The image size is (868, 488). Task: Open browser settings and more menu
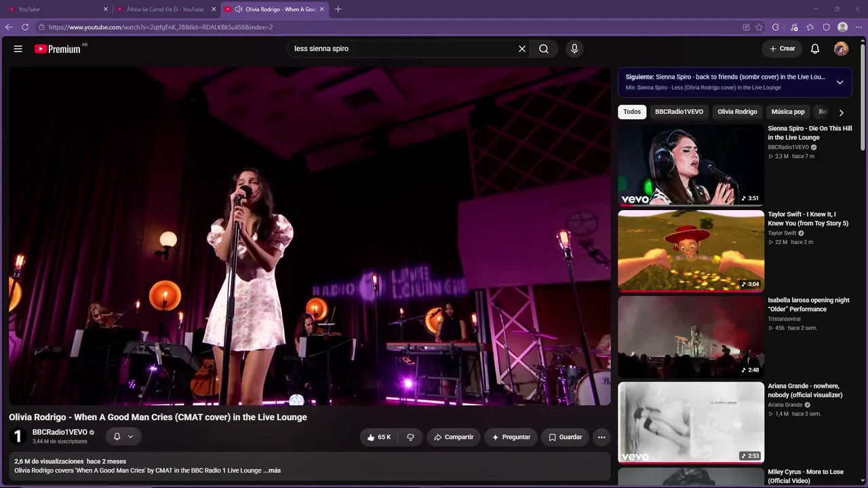[859, 27]
